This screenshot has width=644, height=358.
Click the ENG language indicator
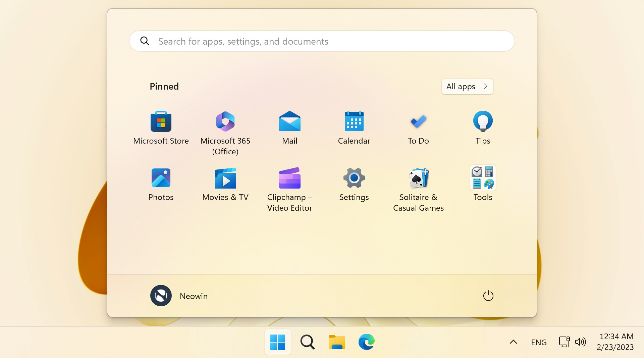pos(539,342)
